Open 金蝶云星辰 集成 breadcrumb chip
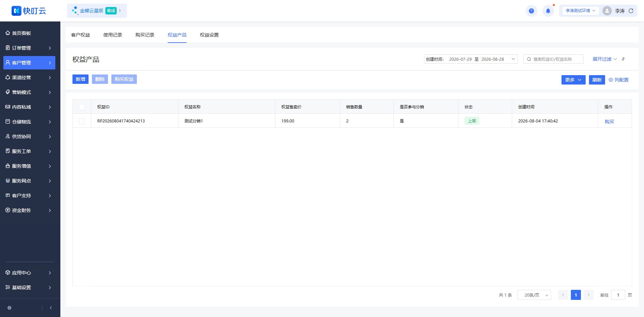The image size is (644, 317). [x=97, y=11]
